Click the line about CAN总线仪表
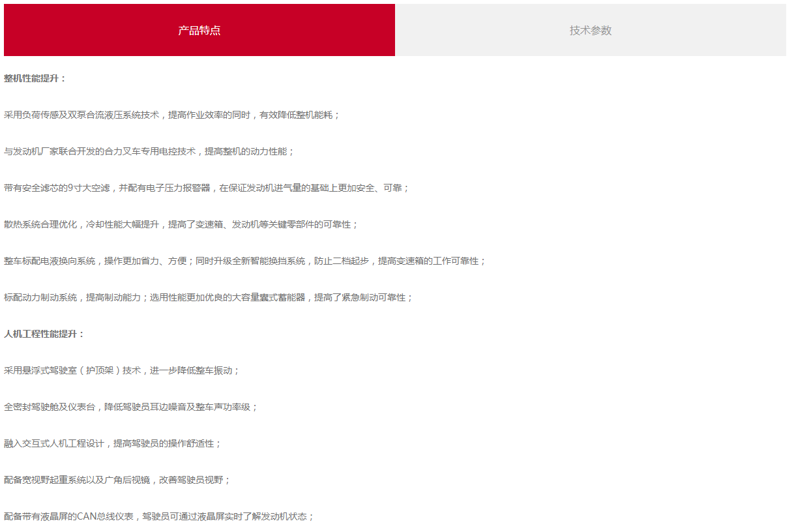This screenshot has height=532, width=794. [159, 516]
